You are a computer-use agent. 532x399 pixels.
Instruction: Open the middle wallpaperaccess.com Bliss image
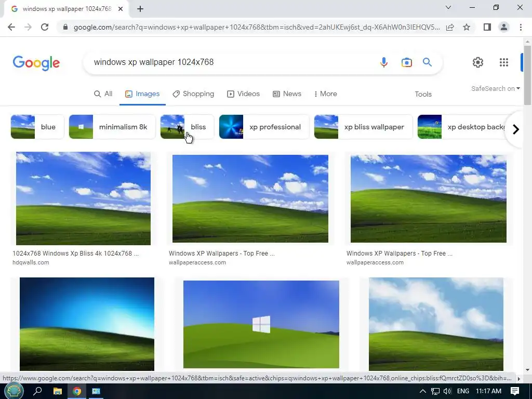coord(250,199)
